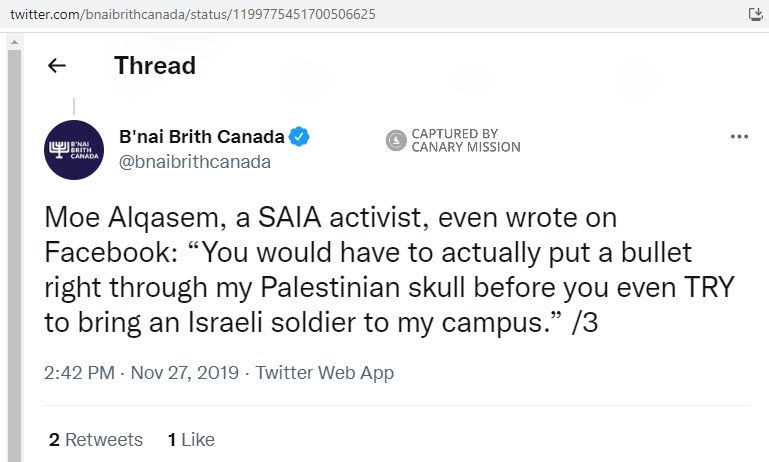Click the Thread page heading
Screen dimensions: 769x462
(155, 66)
